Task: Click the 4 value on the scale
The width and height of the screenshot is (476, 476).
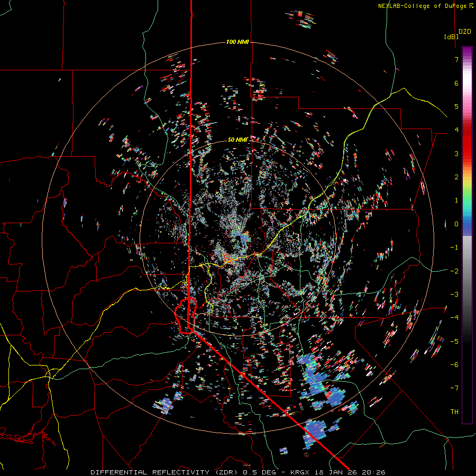Action: point(456,130)
